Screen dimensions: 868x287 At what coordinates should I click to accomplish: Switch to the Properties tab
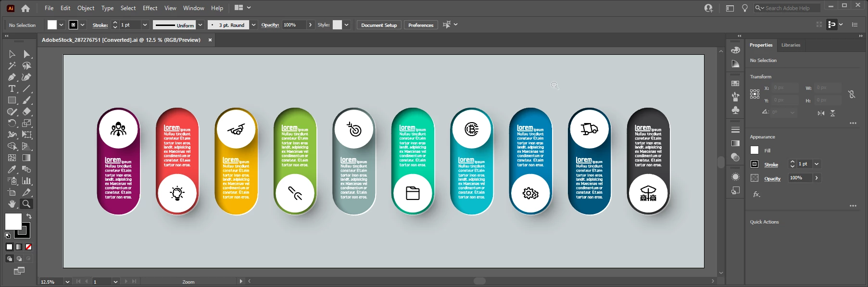click(x=761, y=45)
